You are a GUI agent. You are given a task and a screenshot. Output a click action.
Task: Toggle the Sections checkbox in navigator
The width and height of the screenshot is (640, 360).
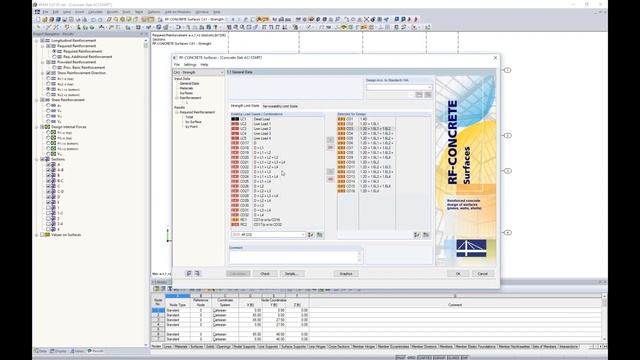[x=42, y=159]
